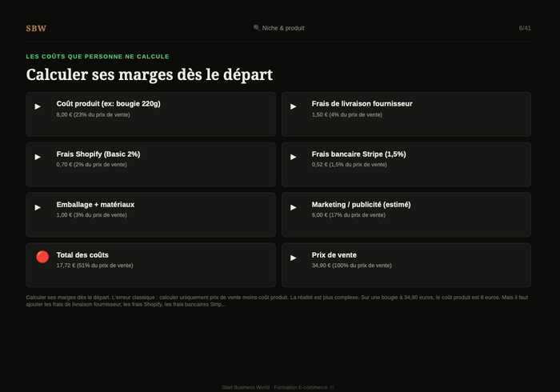The height and width of the screenshot is (392, 560).
Task: Click the arrow icon beside Prix de vente
Action: click(294, 258)
